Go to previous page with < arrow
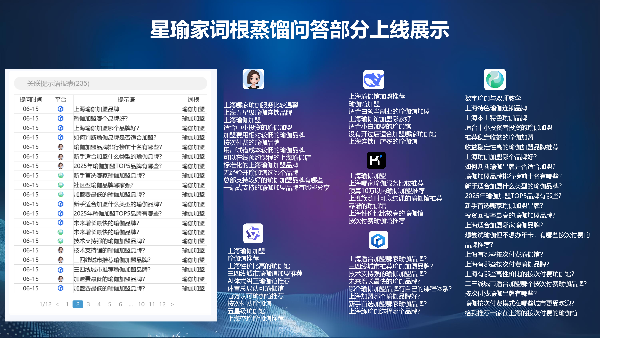The width and height of the screenshot is (644, 338). pos(57,304)
